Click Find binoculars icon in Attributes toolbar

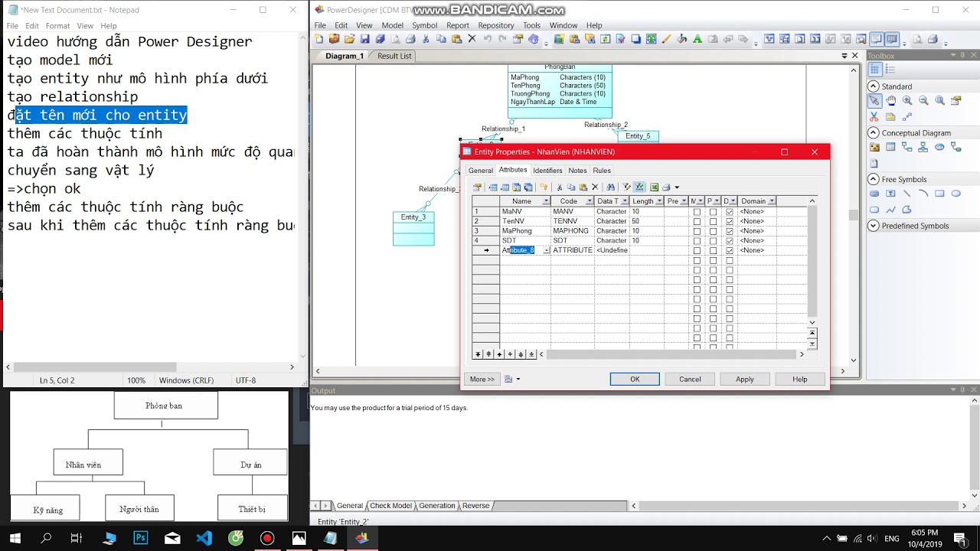tap(610, 187)
